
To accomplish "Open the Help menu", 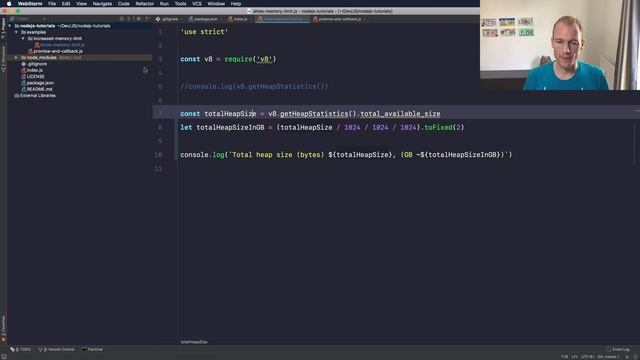I will [236, 4].
